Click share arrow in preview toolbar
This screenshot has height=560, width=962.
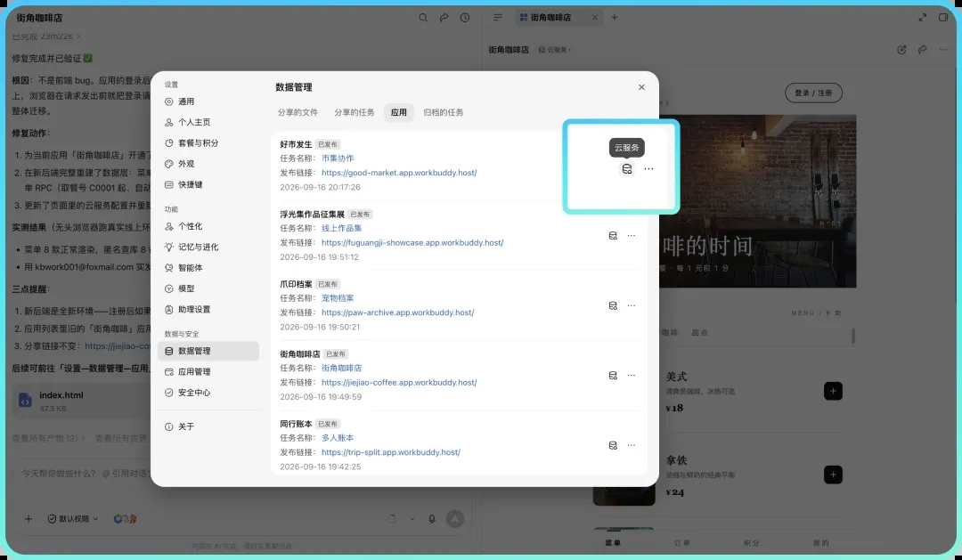(x=922, y=50)
